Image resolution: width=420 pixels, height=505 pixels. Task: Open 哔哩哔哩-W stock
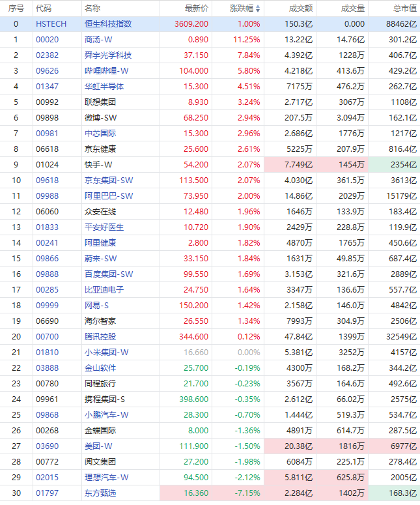tap(107, 71)
